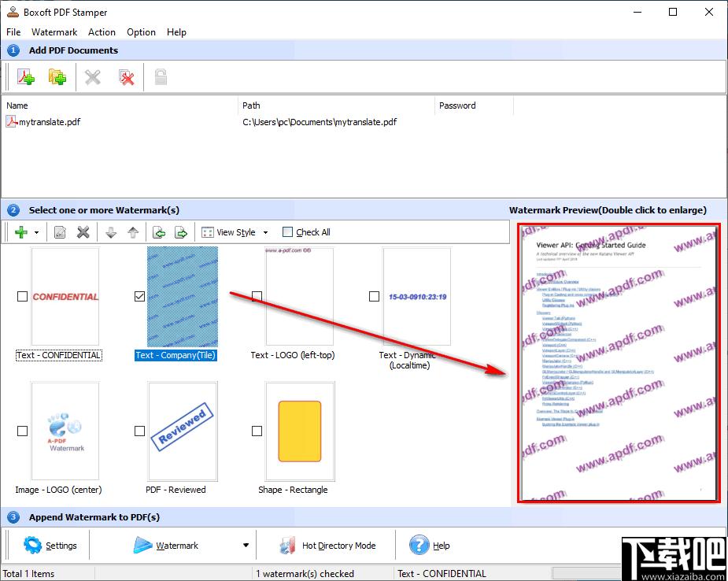Click '1 watermark(s) checked' in the status bar
This screenshot has height=581, width=728.
(305, 574)
